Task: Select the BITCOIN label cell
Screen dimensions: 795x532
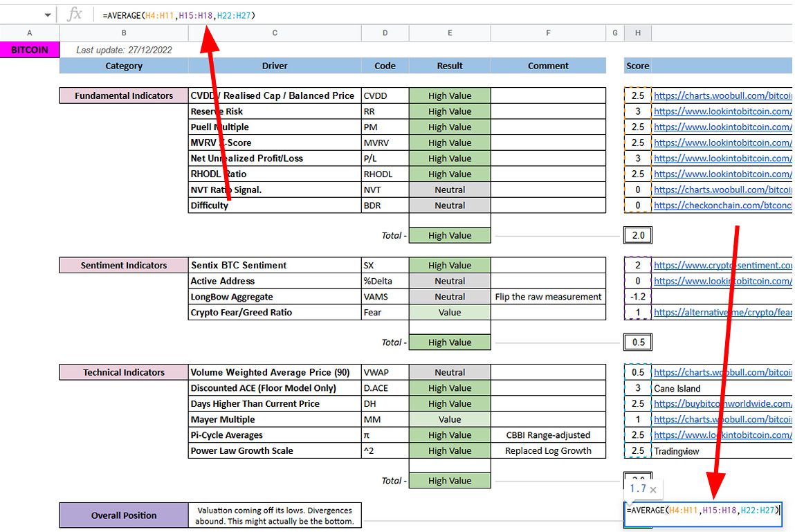Action: click(x=28, y=49)
